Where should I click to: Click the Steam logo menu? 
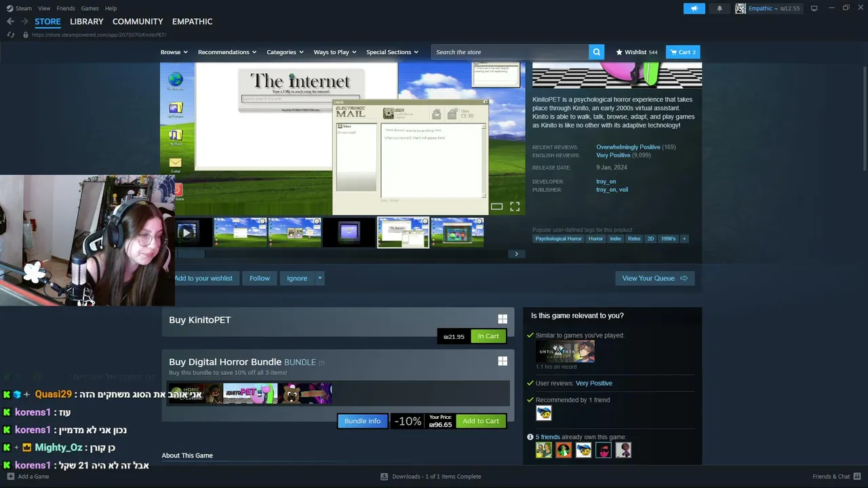[x=19, y=8]
